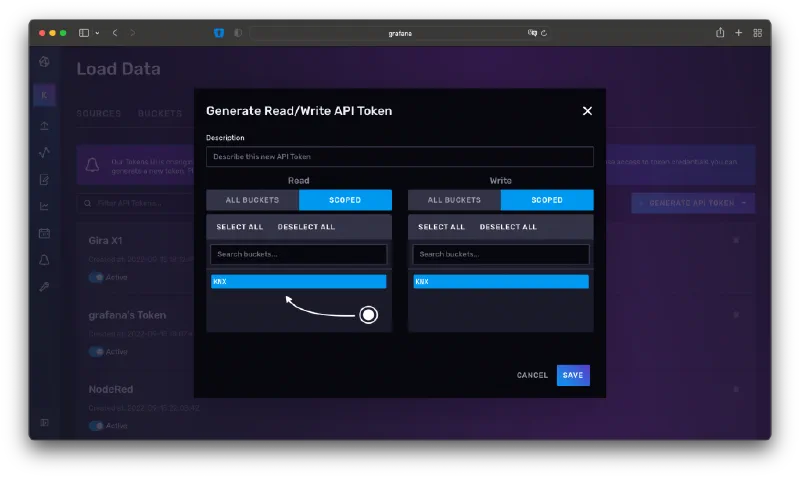Open the Sources tab
This screenshot has width=800, height=478.
98,113
